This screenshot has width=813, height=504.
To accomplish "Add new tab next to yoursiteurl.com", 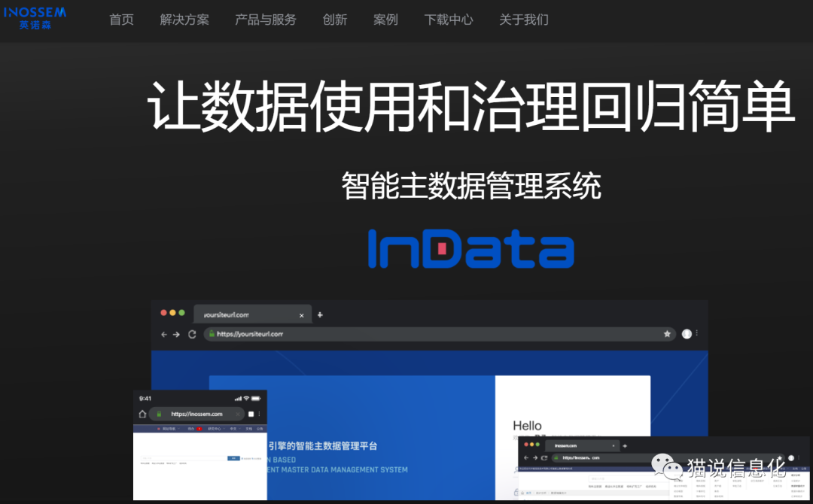I will pos(320,314).
